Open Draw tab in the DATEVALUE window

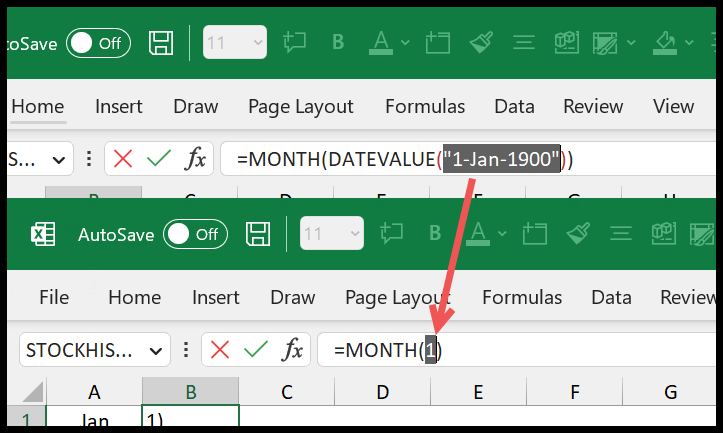pyautogui.click(x=196, y=107)
